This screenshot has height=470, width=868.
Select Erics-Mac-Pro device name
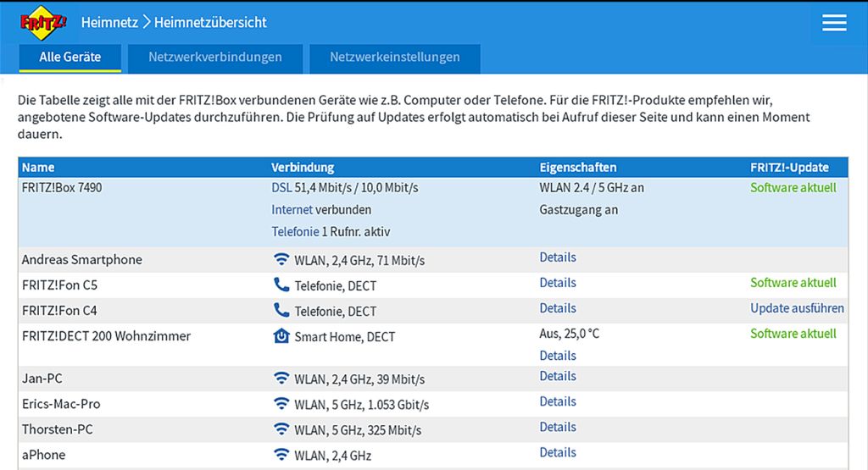(61, 404)
